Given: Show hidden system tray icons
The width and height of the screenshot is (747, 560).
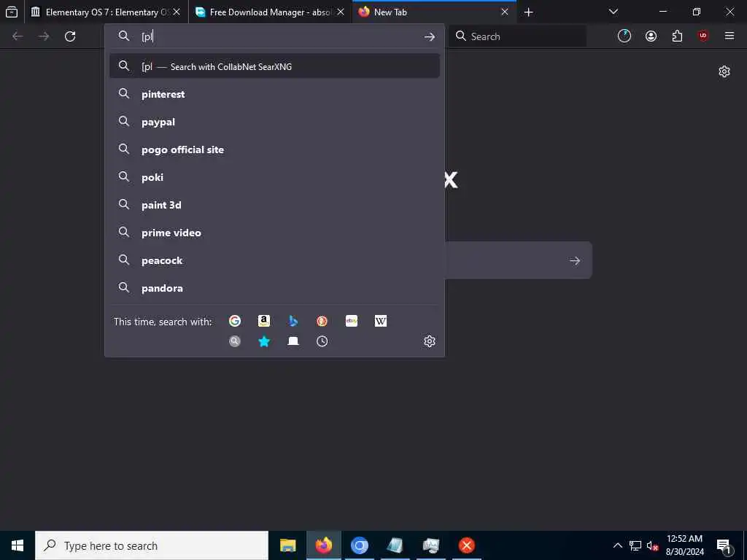Looking at the screenshot, I should [x=617, y=545].
